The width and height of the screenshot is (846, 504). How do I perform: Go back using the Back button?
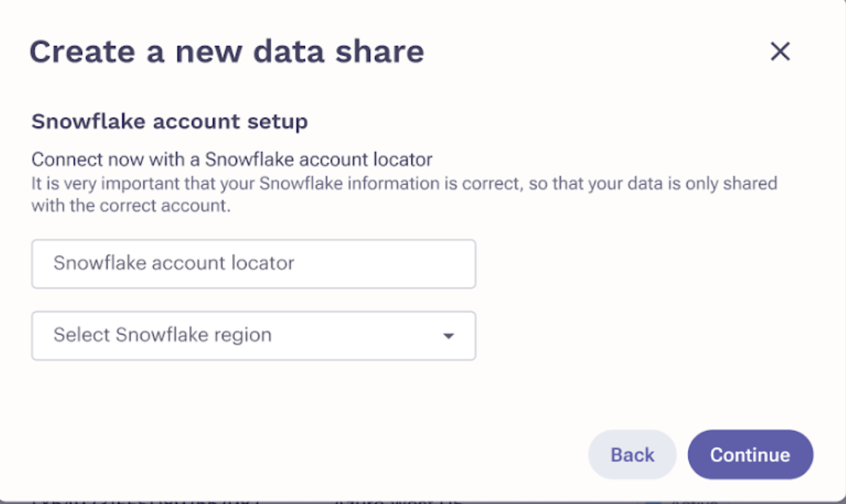coord(632,455)
